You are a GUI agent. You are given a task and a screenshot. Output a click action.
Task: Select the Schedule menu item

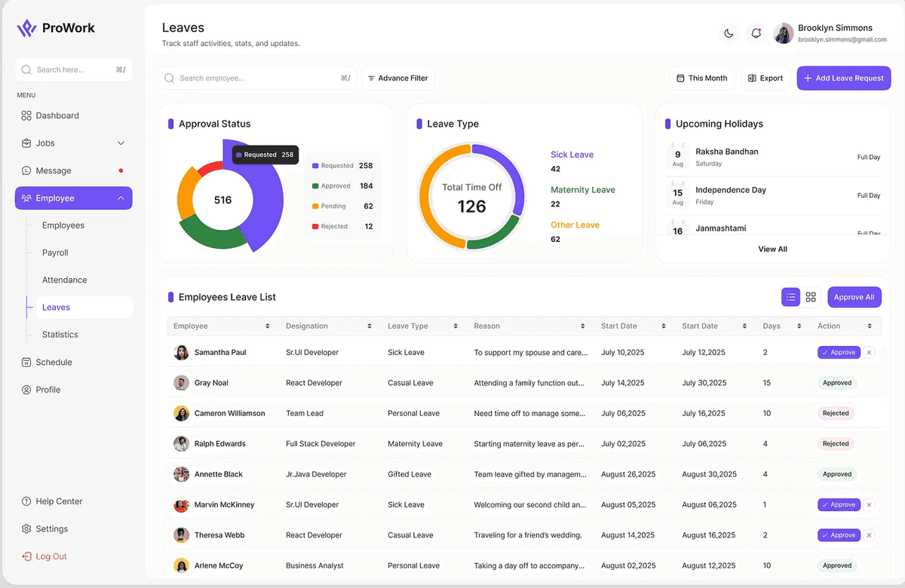[x=52, y=362]
